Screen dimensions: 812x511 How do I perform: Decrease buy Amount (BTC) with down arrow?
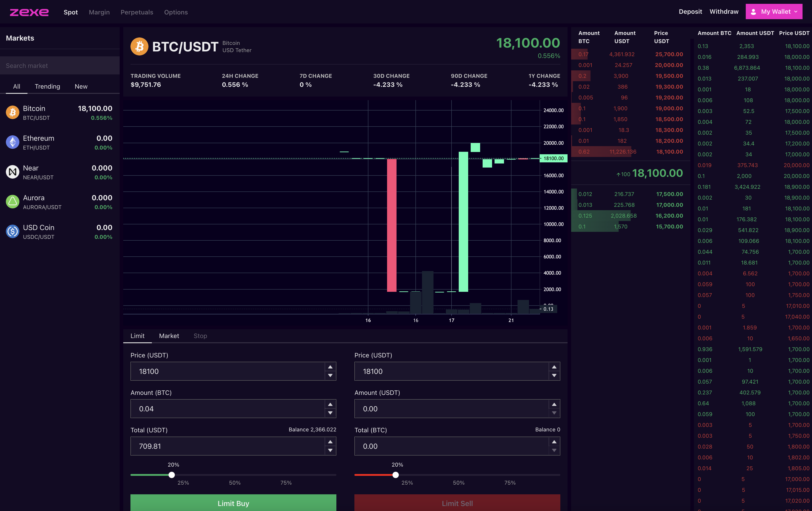tap(330, 413)
